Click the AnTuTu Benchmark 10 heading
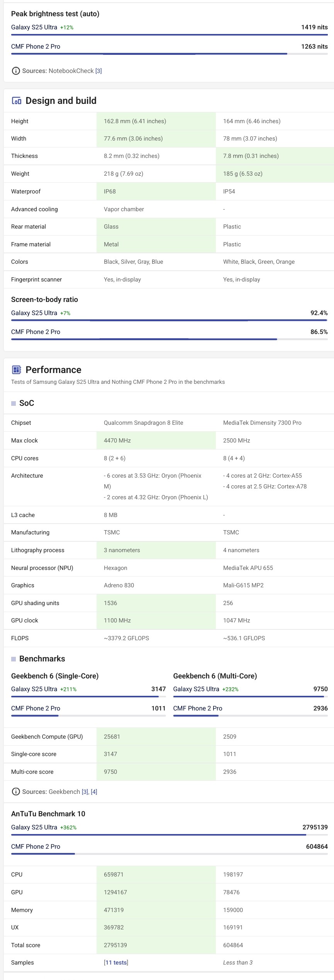Image resolution: width=334 pixels, height=980 pixels. click(48, 814)
